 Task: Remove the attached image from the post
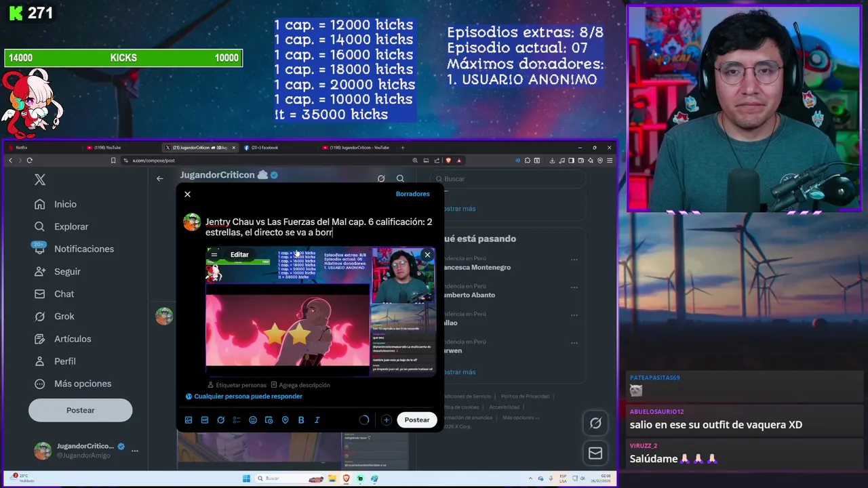[427, 255]
